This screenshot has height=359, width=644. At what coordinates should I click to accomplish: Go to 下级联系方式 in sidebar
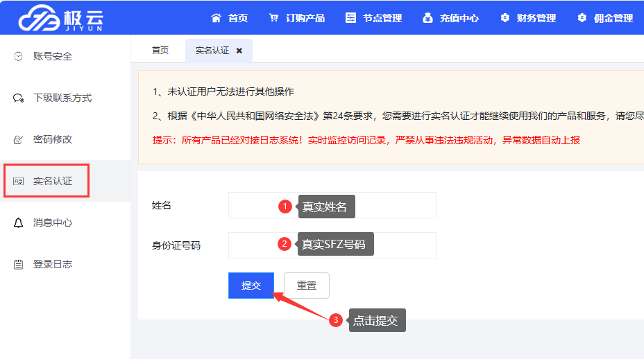[x=62, y=98]
